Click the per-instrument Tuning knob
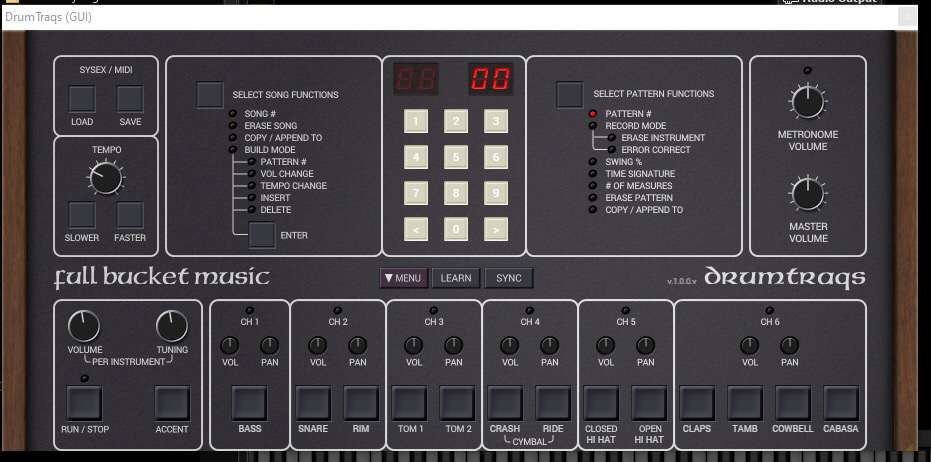The image size is (931, 462). click(x=172, y=326)
